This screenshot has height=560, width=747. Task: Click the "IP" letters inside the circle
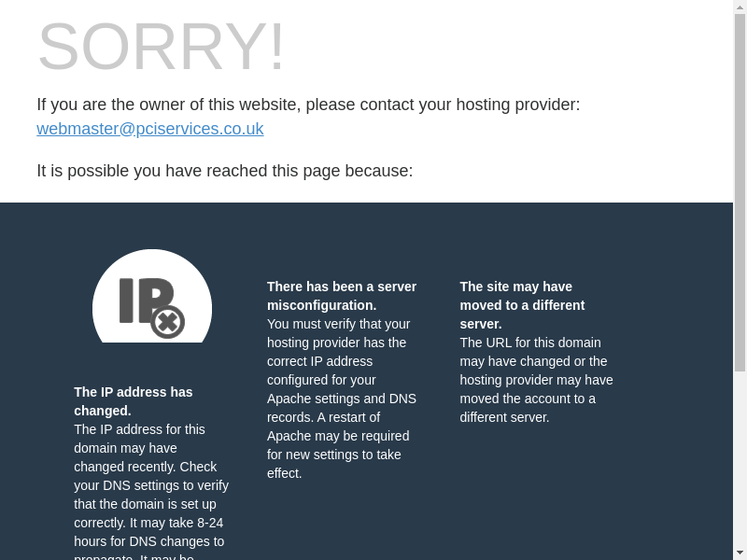(146, 301)
